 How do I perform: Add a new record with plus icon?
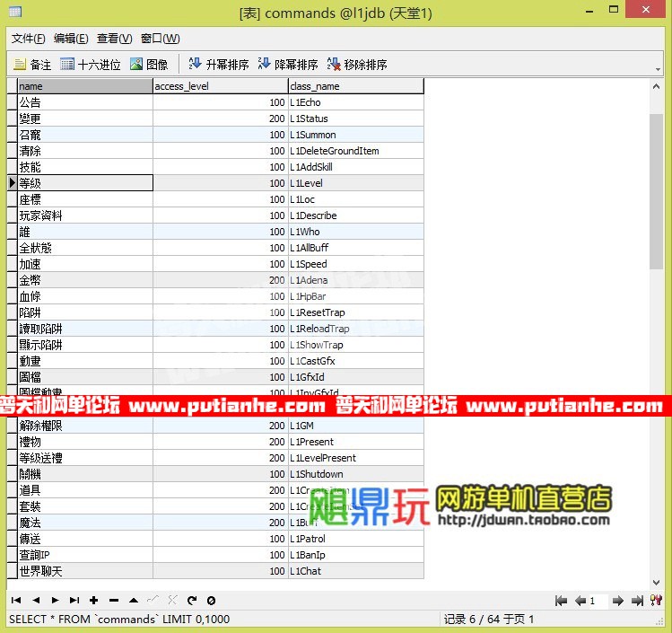click(94, 601)
